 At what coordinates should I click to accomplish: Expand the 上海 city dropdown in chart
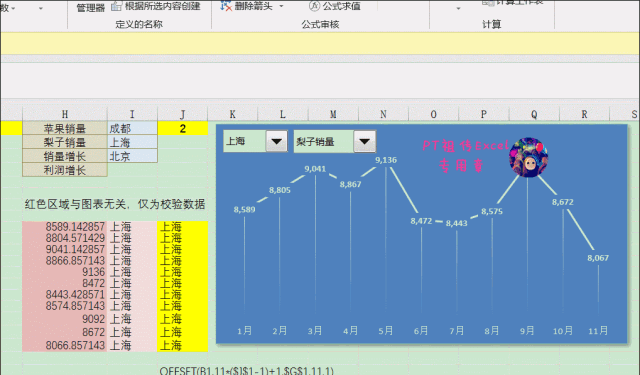276,141
